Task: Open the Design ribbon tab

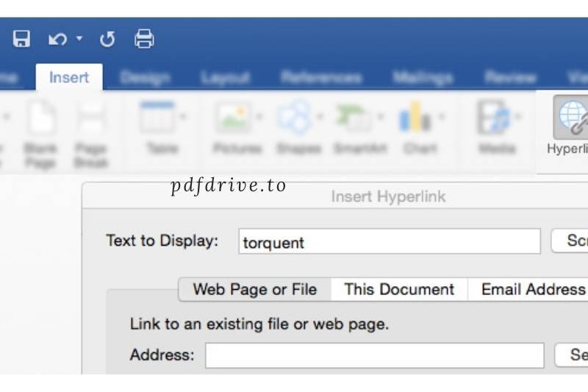Action: [x=145, y=78]
